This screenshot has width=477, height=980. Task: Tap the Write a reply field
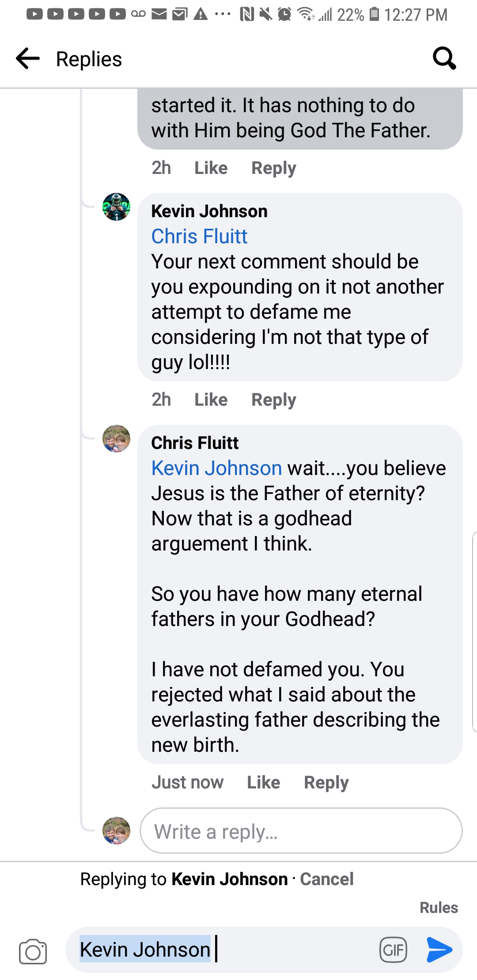(x=300, y=831)
